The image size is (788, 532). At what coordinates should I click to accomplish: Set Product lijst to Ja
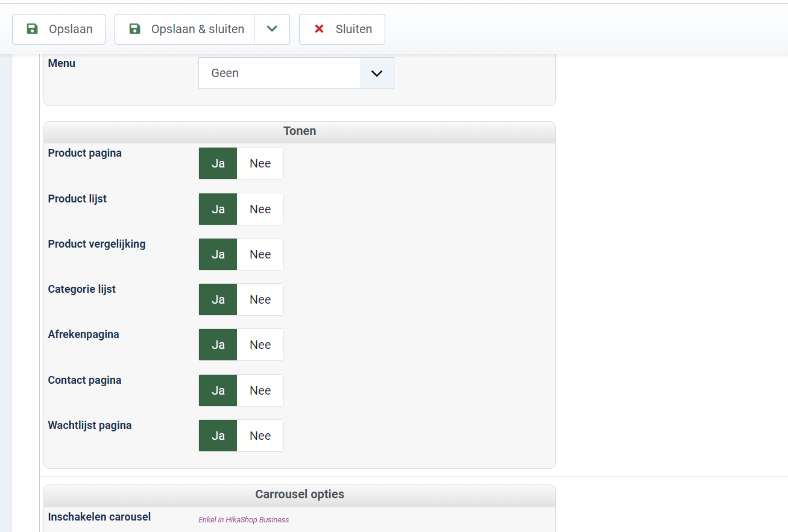218,209
